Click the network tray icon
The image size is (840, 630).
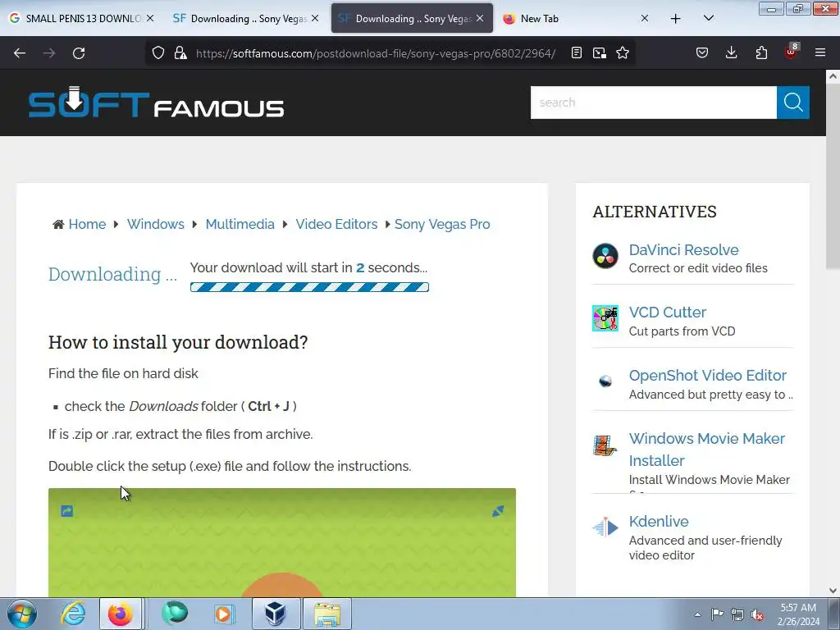737,615
